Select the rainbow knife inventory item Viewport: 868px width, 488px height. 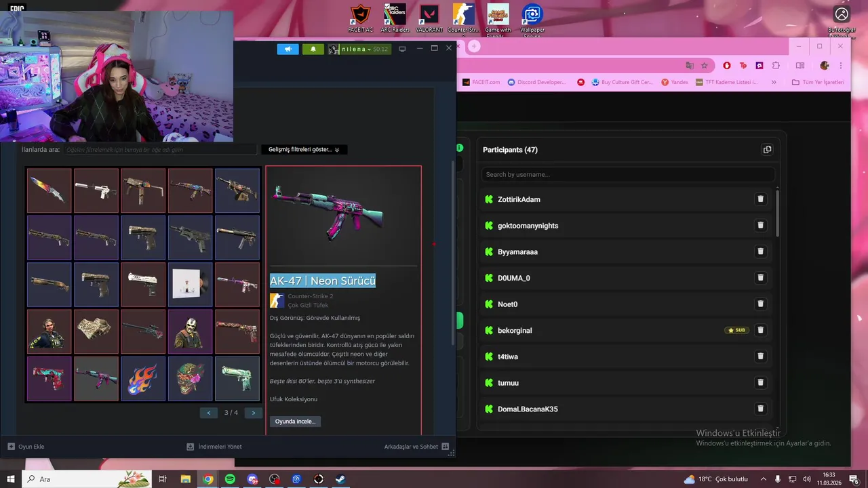(x=50, y=190)
